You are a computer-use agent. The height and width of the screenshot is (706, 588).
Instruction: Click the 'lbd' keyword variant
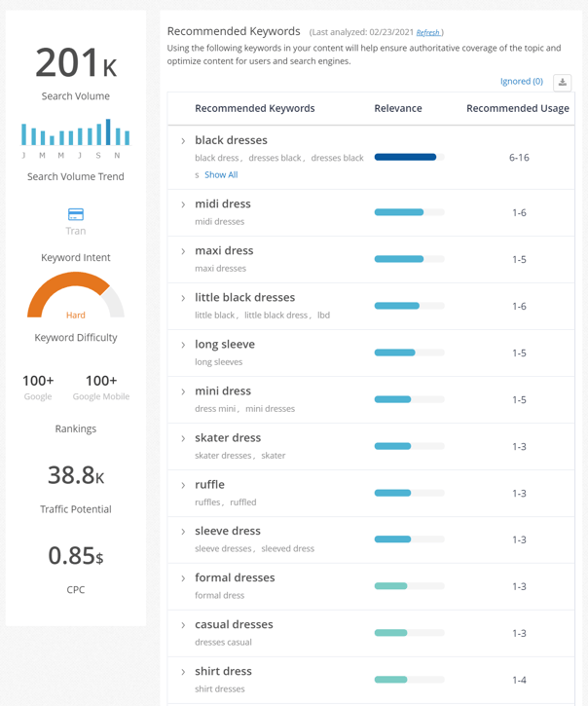click(x=324, y=316)
